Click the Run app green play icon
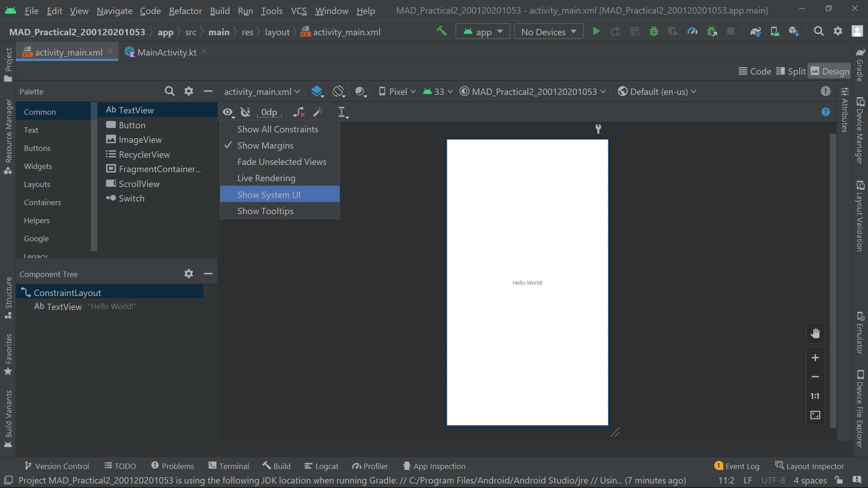868x488 pixels. [x=596, y=32]
